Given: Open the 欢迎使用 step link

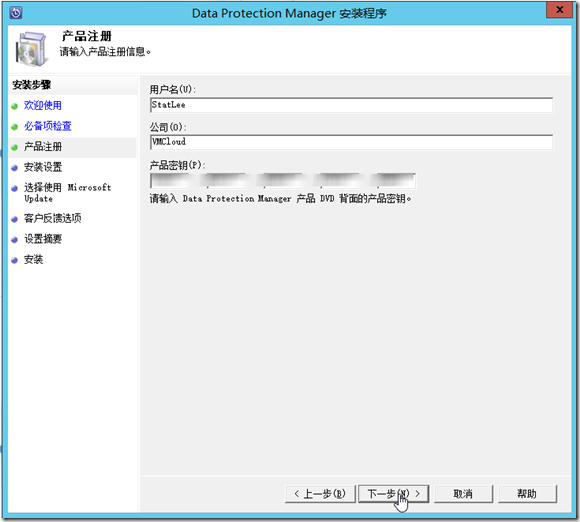Looking at the screenshot, I should 43,105.
